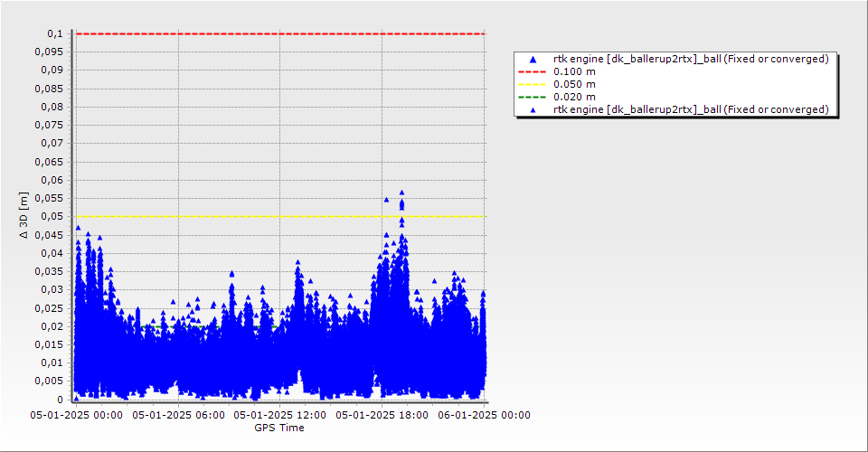868x452 pixels.
Task: Click the "0,075" y-axis tick label
Action: (49, 125)
